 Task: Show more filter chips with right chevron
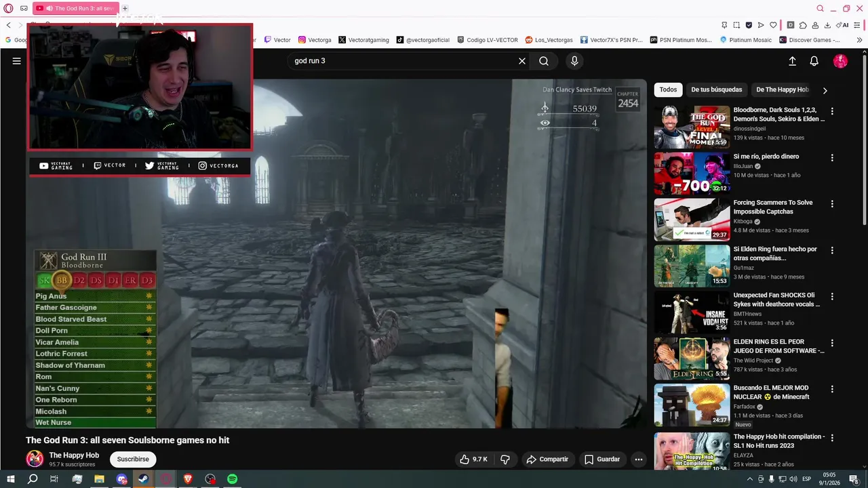point(825,90)
